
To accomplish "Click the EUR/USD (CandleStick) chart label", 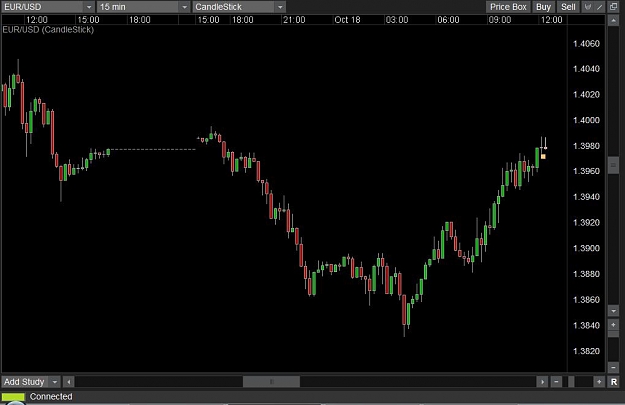I will (x=48, y=30).
